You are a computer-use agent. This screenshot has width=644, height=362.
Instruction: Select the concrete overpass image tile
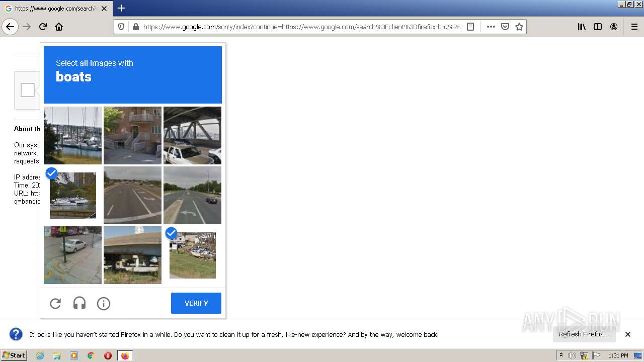(132, 255)
